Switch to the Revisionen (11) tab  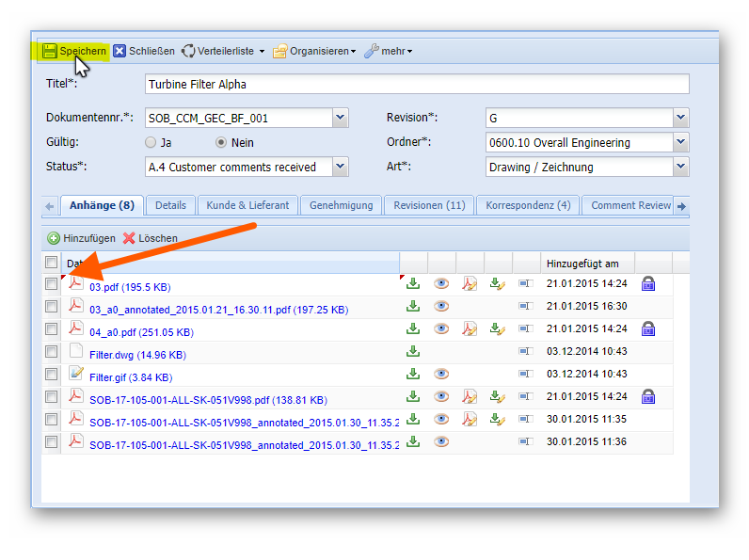pos(429,205)
